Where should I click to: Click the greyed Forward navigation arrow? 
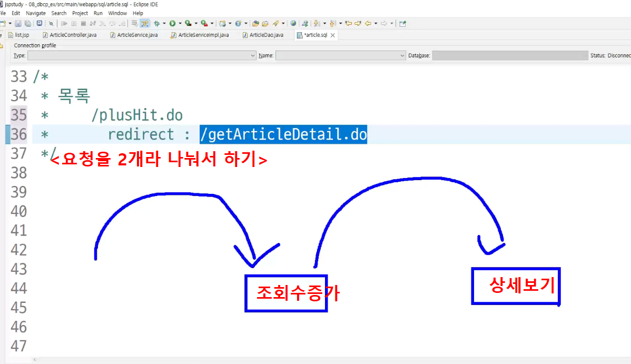384,23
